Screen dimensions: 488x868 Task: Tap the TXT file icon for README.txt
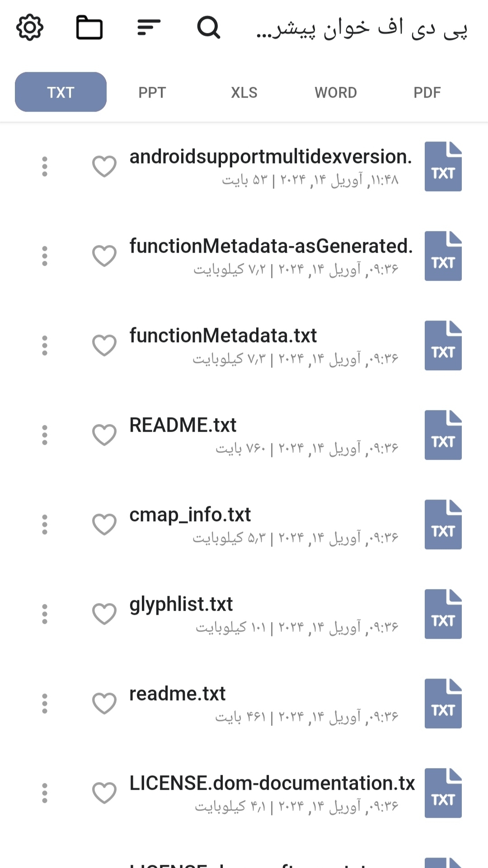(x=443, y=435)
